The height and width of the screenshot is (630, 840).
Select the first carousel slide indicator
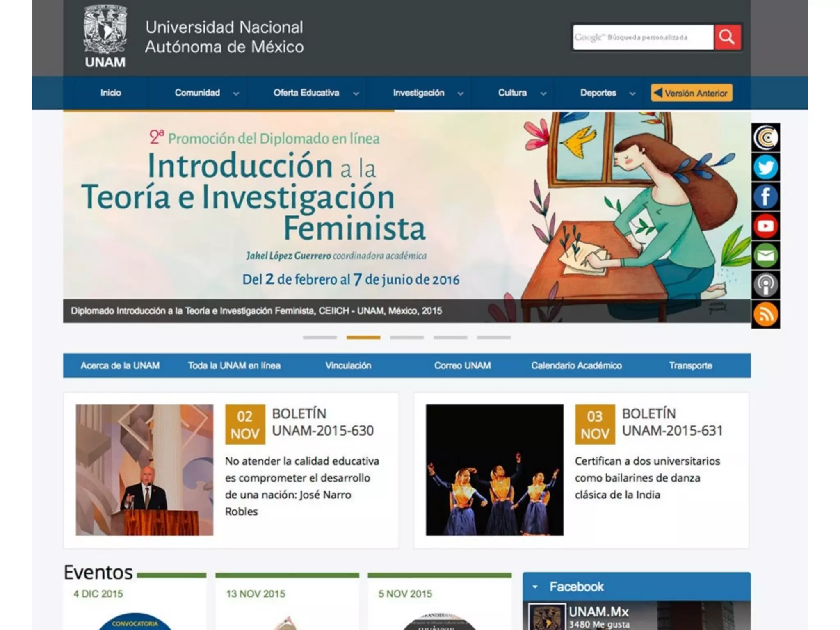[x=320, y=337]
